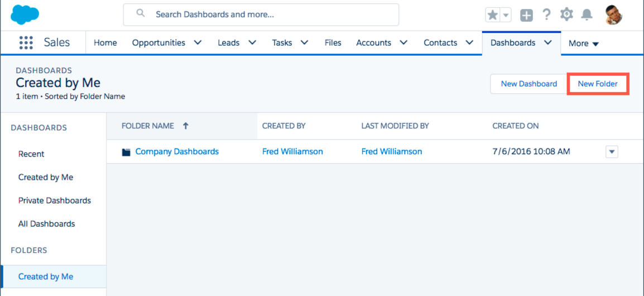Open Fred Williamson in Created By column
Image resolution: width=644 pixels, height=296 pixels.
(292, 151)
